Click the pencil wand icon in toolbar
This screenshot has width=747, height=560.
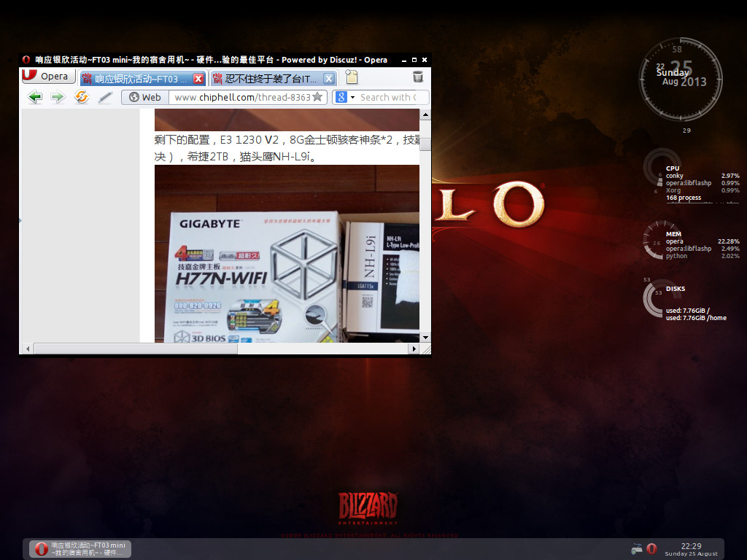coord(105,97)
